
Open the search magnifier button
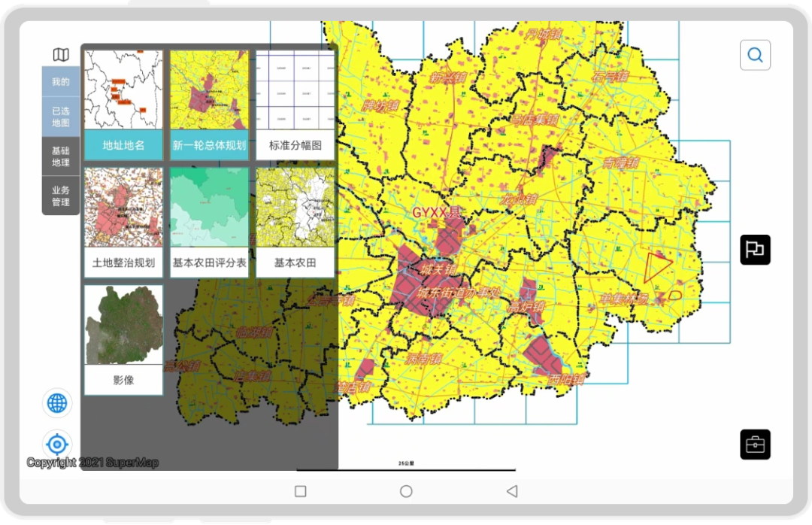click(755, 55)
